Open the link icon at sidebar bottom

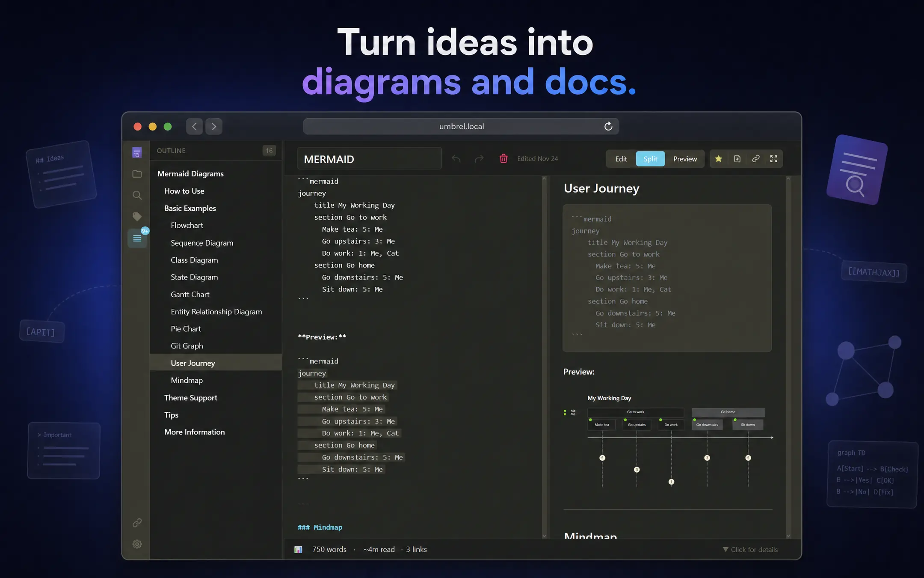pos(137,523)
